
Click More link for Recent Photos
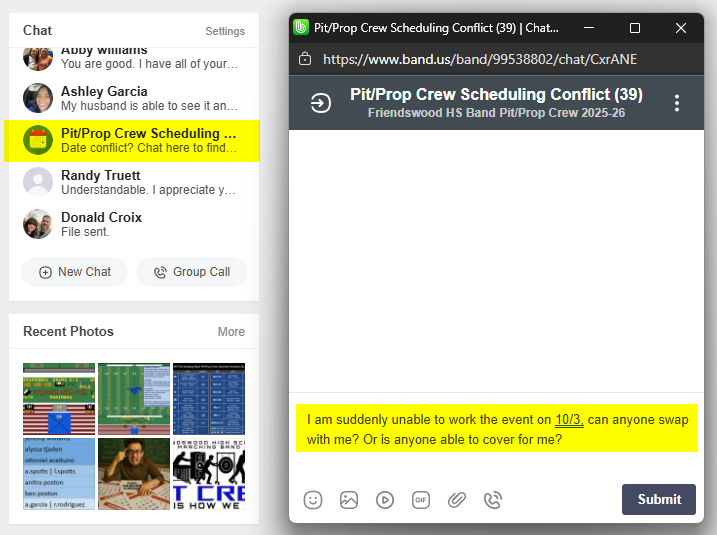pos(231,332)
